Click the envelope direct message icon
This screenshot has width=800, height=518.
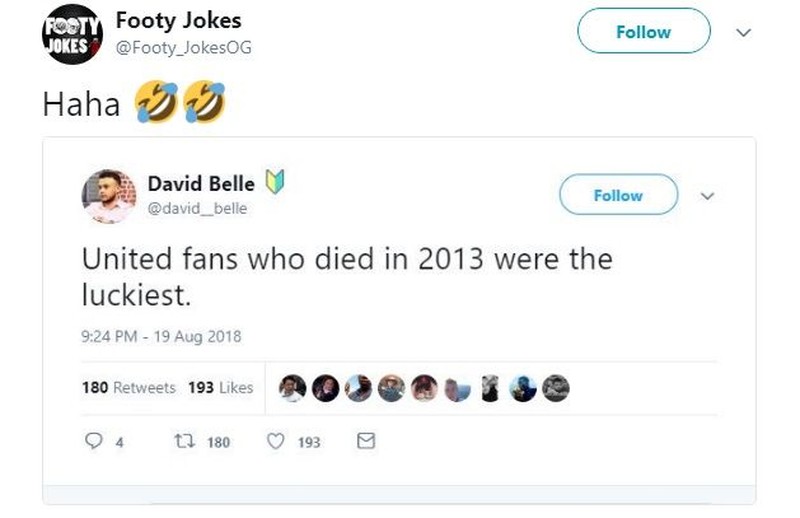point(366,441)
